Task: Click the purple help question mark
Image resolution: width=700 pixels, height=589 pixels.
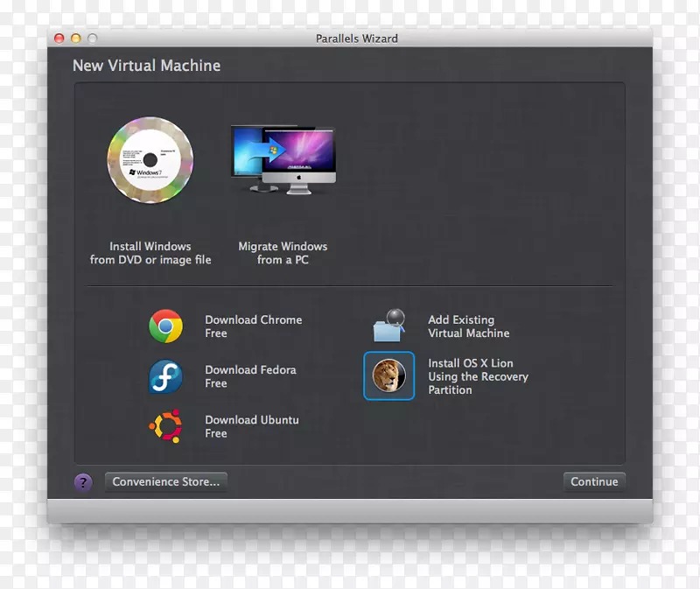Action: tap(82, 481)
